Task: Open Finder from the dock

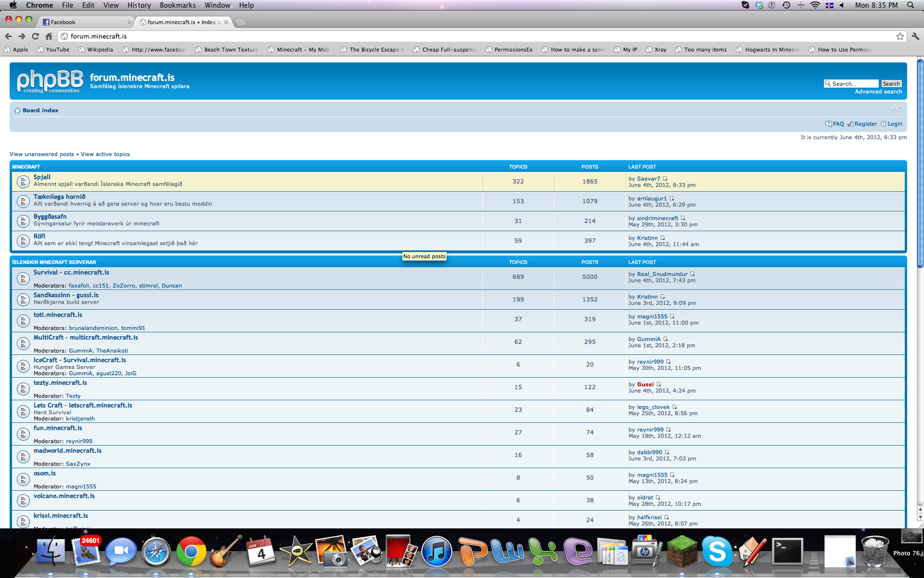Action: [51, 552]
